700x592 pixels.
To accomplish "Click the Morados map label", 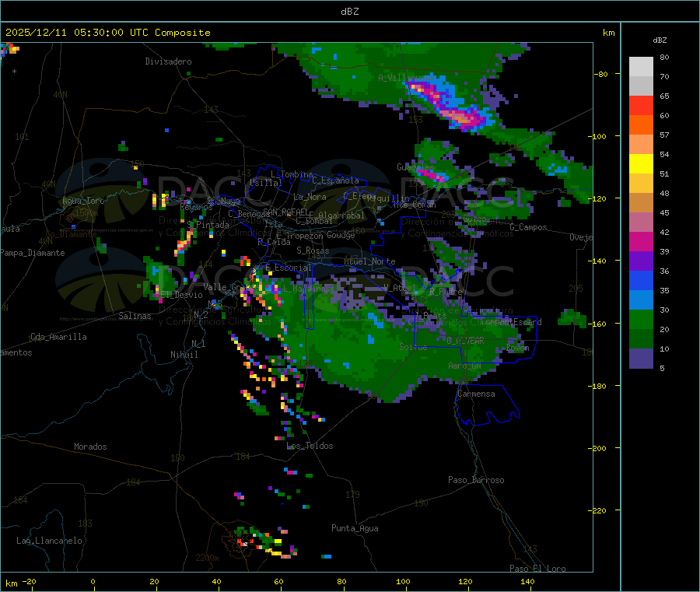I will [x=90, y=447].
